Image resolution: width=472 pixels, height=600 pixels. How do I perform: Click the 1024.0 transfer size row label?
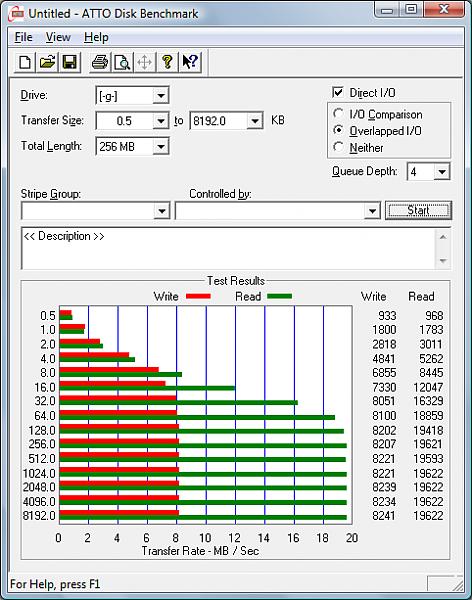coord(39,474)
